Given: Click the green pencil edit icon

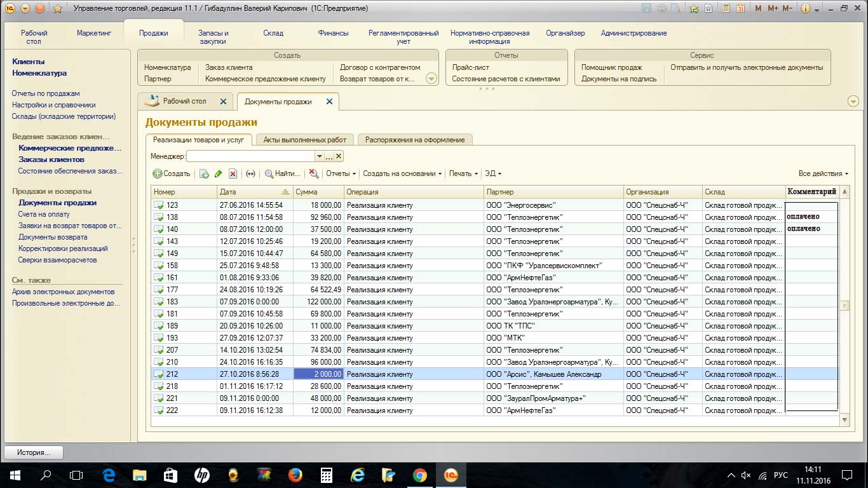Looking at the screenshot, I should pyautogui.click(x=219, y=173).
